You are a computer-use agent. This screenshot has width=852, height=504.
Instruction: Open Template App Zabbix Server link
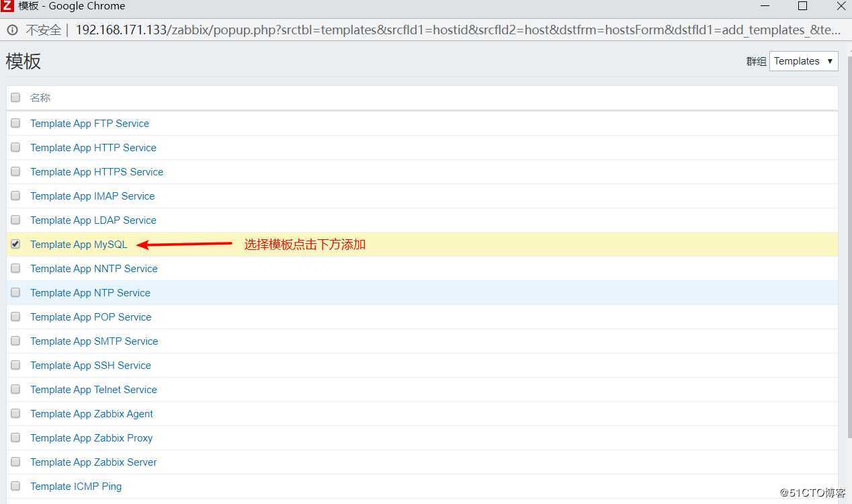(93, 462)
